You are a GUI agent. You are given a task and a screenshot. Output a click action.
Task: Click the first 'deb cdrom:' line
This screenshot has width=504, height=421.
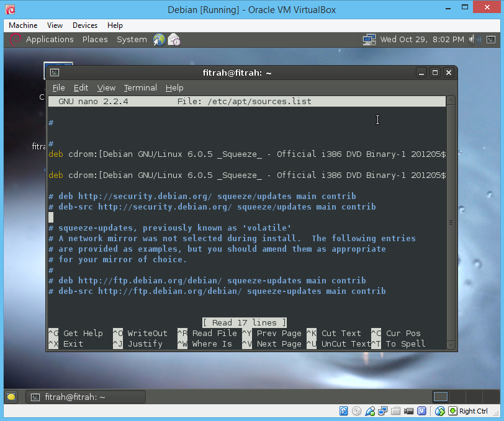pos(247,154)
